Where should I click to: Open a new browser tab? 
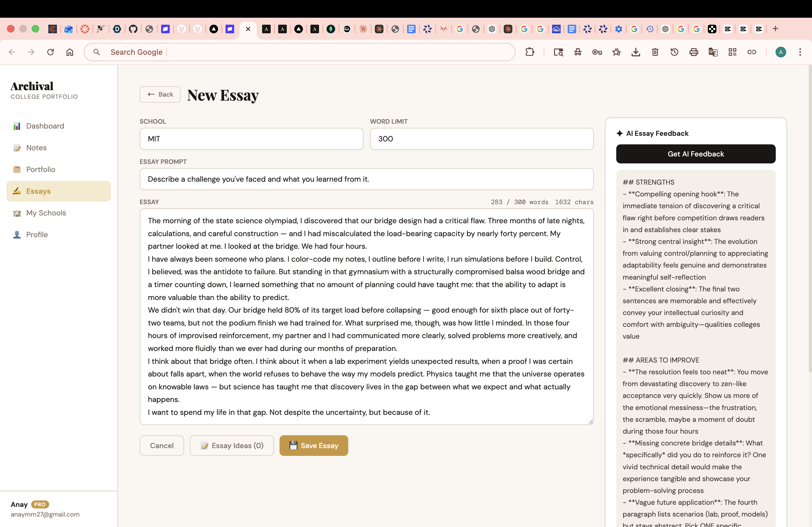pos(775,29)
